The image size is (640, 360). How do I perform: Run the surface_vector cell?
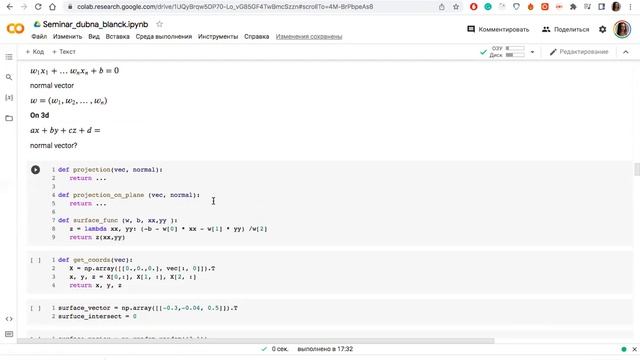(36, 308)
